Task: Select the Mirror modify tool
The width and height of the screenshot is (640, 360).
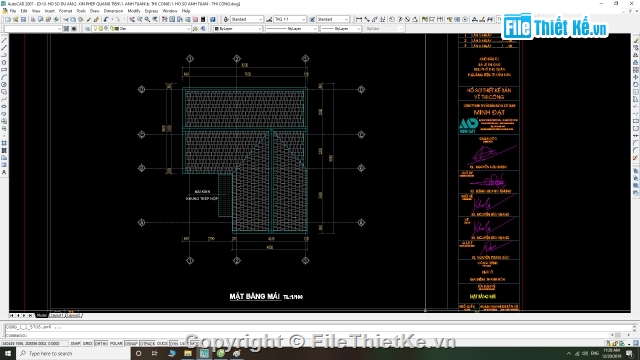Action: [636, 55]
